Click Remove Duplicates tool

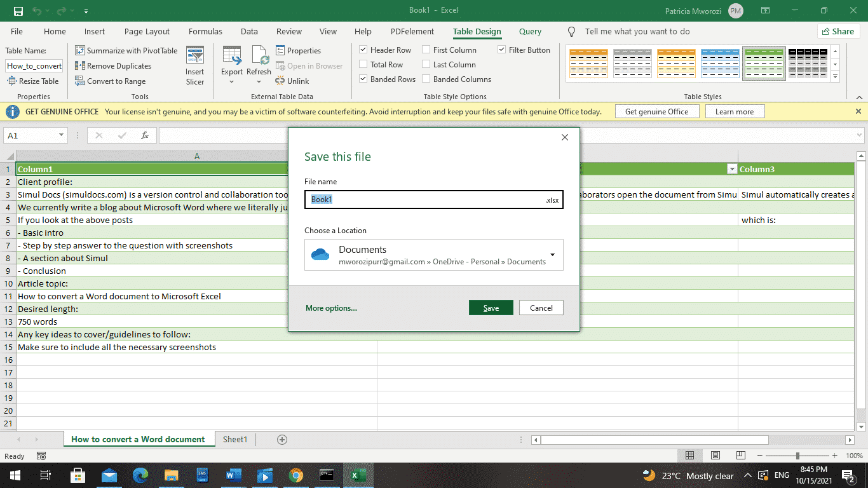tap(113, 65)
